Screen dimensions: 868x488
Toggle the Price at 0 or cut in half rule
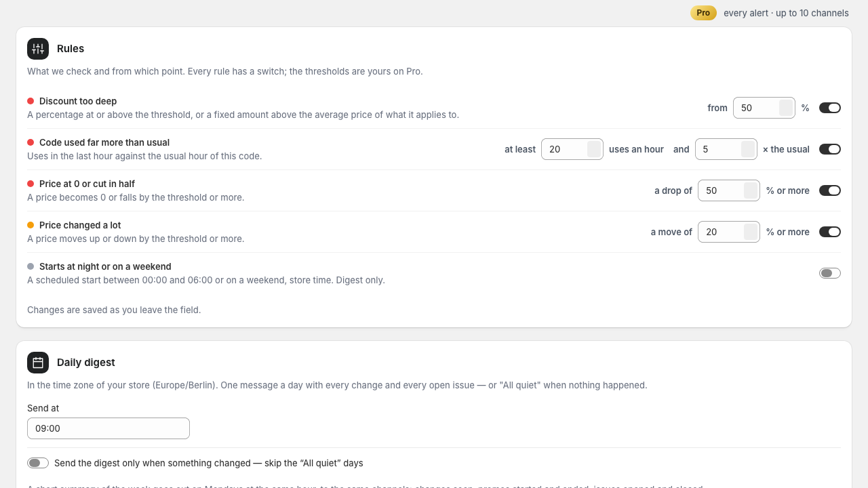coord(830,190)
